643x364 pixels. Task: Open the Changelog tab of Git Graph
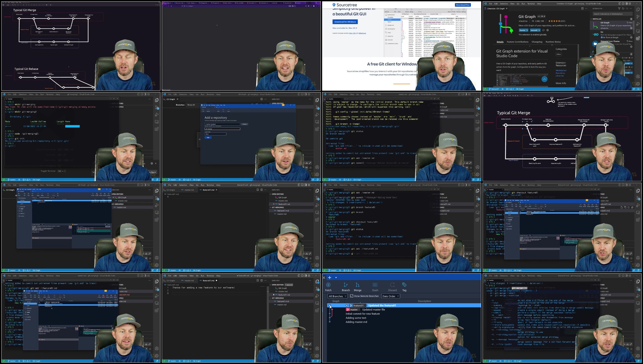click(x=537, y=42)
